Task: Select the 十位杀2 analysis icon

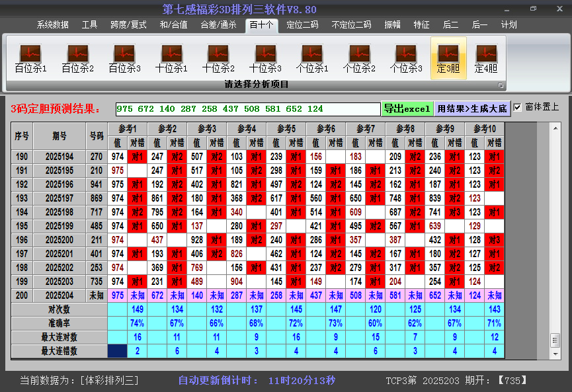Action: [x=218, y=58]
